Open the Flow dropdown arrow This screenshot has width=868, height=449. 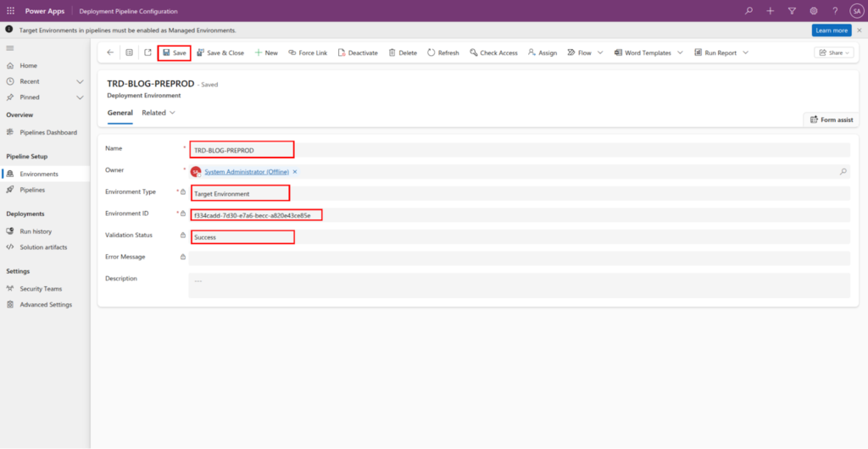(x=600, y=53)
